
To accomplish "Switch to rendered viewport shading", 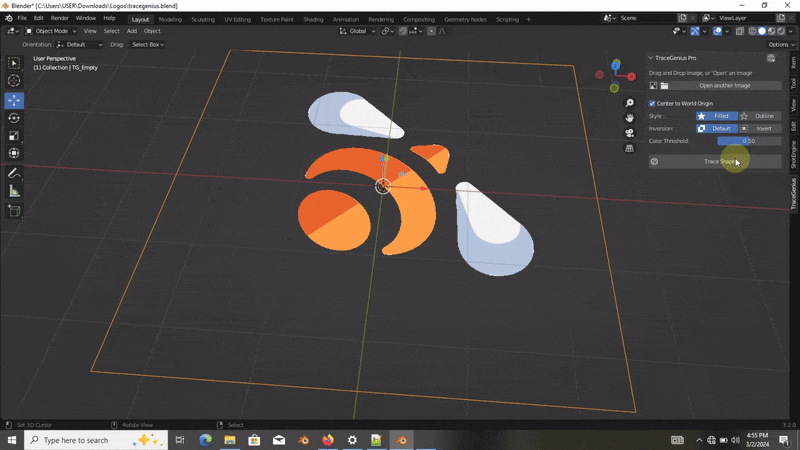I will 781,31.
